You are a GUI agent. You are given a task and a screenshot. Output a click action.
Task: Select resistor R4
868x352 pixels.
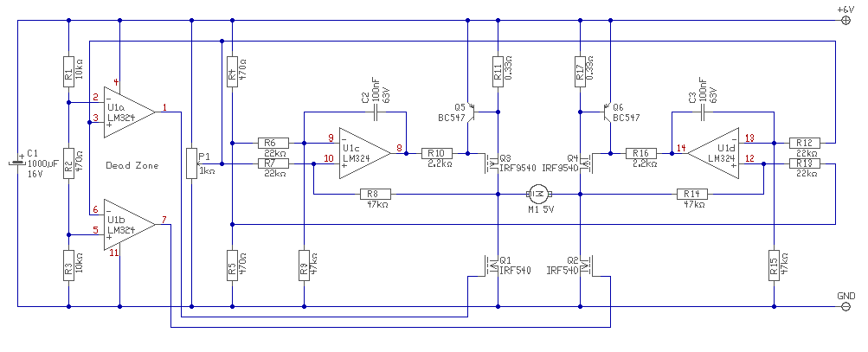click(233, 72)
